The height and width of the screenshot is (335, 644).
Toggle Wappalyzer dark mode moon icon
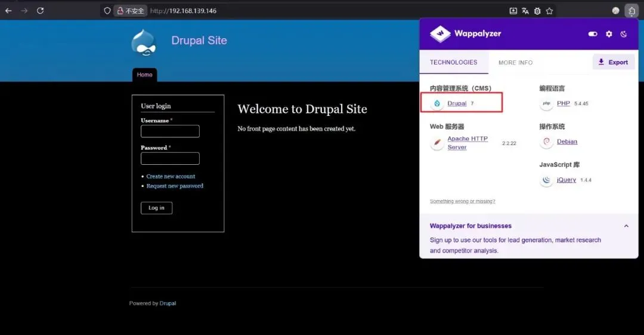[624, 34]
